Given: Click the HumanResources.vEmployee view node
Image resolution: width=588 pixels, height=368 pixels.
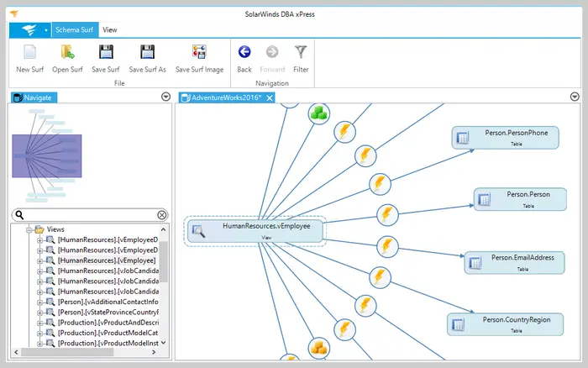Looking at the screenshot, I should (255, 230).
